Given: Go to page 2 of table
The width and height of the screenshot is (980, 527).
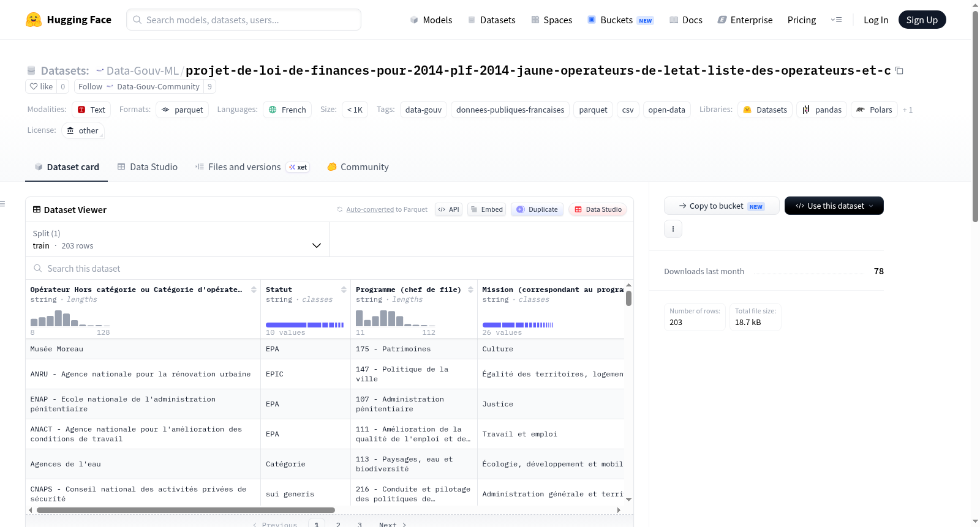Looking at the screenshot, I should point(338,525).
